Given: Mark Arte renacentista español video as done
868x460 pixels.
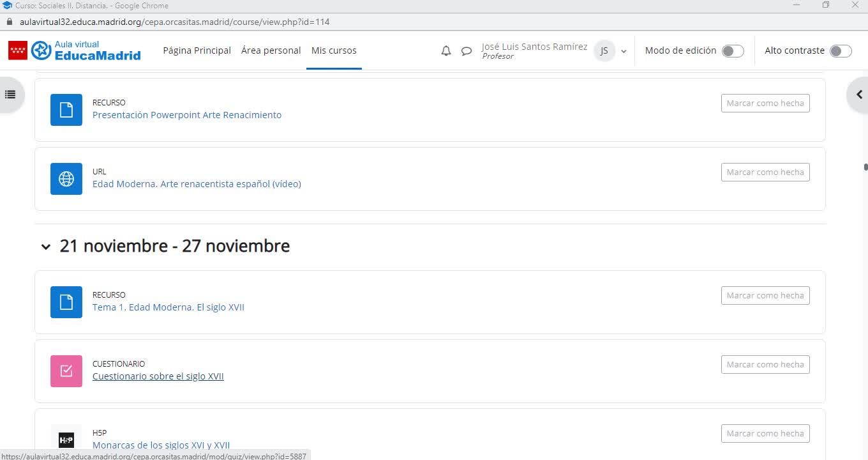Looking at the screenshot, I should [x=765, y=172].
